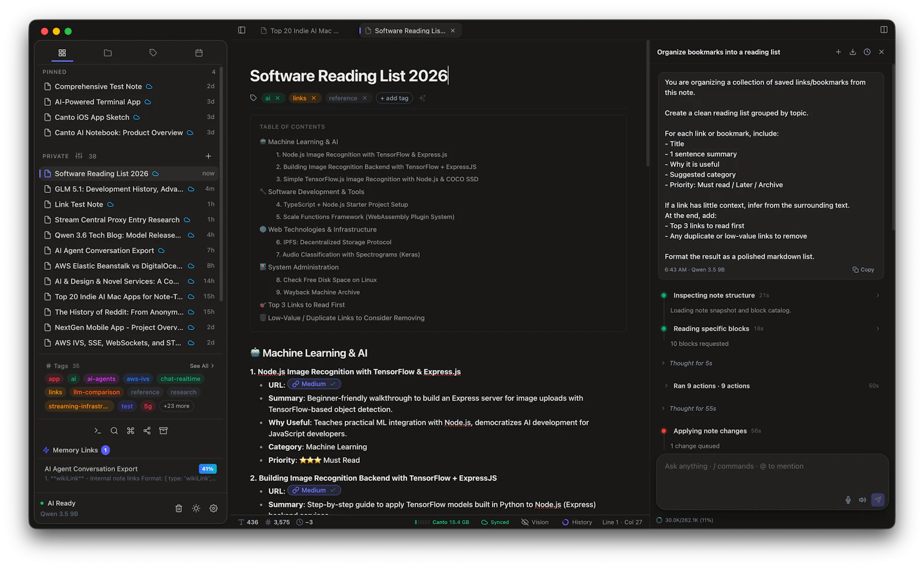Click See All tags link
Viewport: 924px width, 567px height.
click(202, 366)
